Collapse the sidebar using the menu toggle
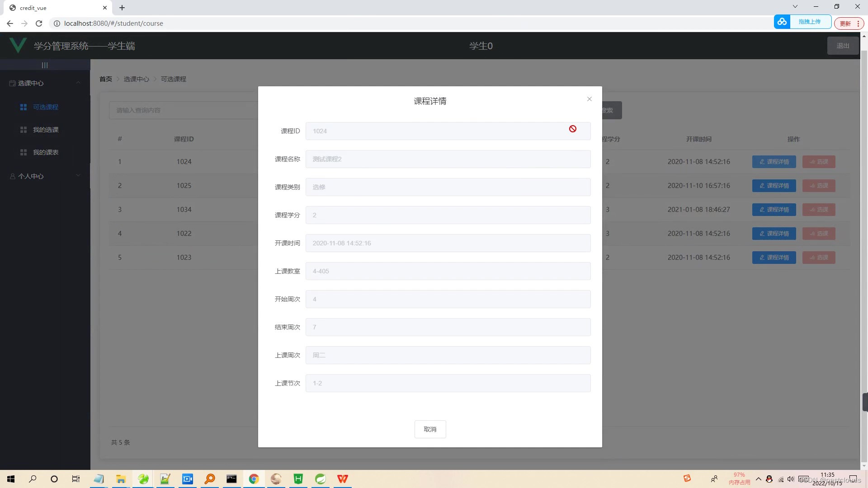 [45, 65]
